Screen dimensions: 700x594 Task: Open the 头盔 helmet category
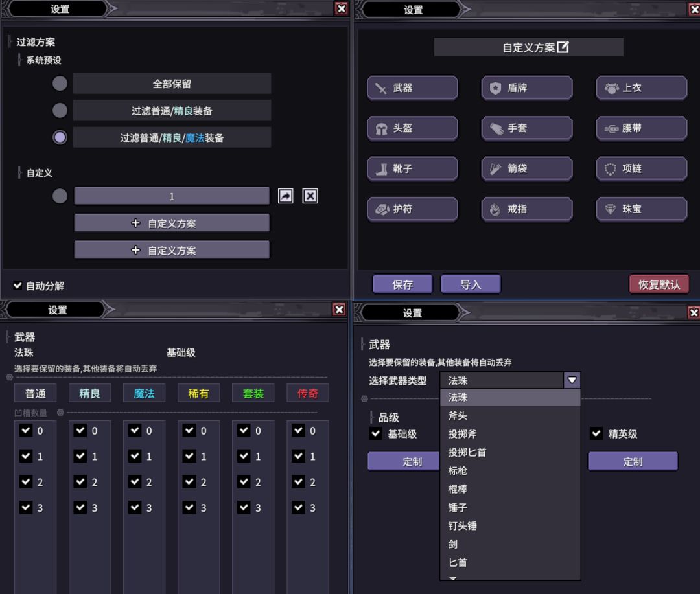[x=412, y=128]
